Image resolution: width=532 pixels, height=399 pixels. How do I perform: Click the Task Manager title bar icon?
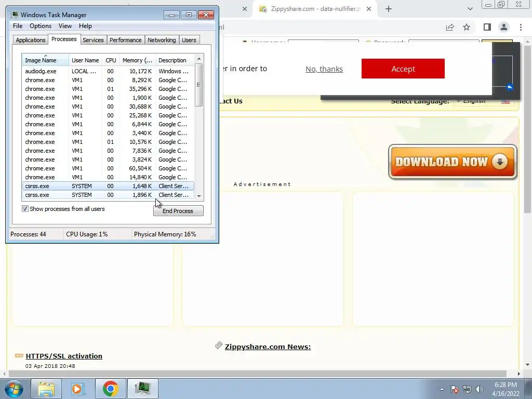pyautogui.click(x=14, y=15)
